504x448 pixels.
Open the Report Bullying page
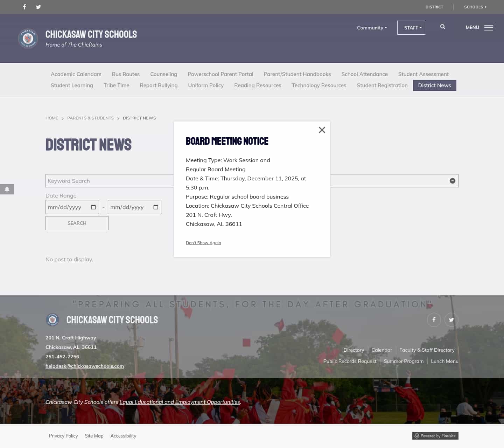coord(159,85)
